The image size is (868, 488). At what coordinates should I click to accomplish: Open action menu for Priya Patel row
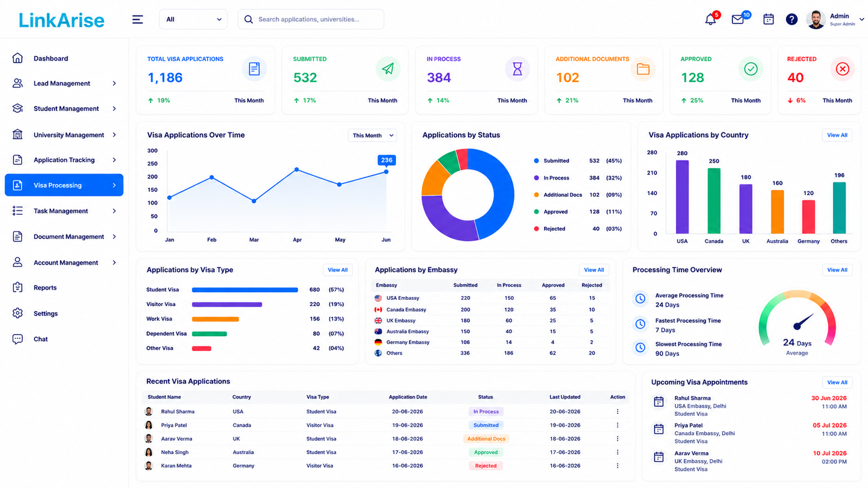coord(617,425)
